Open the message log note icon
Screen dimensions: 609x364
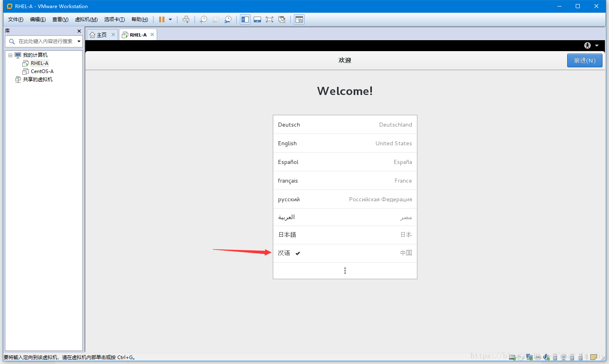point(594,357)
